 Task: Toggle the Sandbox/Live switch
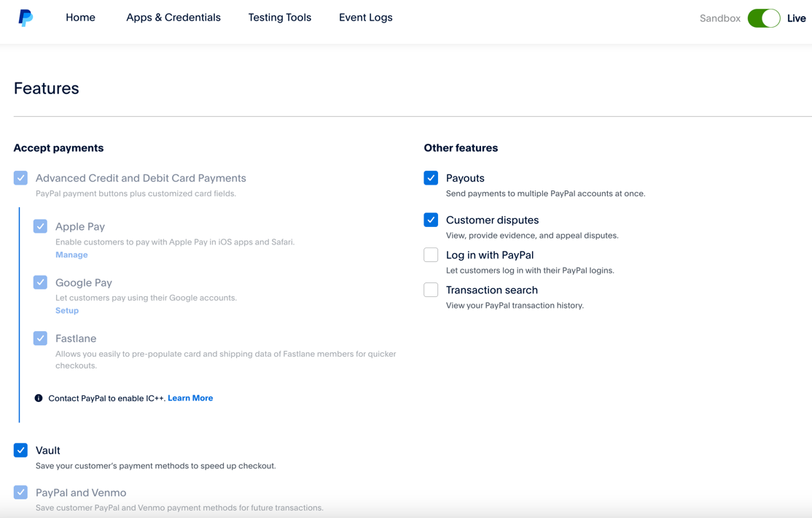764,18
